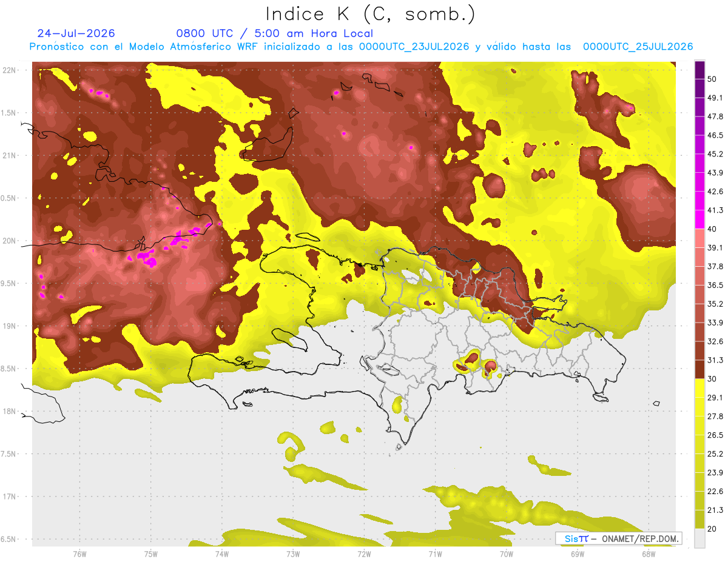Screen dimensions: 728x562
Task: Pick the salmon swatch between 39.1 and 40
Action: pyautogui.click(x=699, y=238)
